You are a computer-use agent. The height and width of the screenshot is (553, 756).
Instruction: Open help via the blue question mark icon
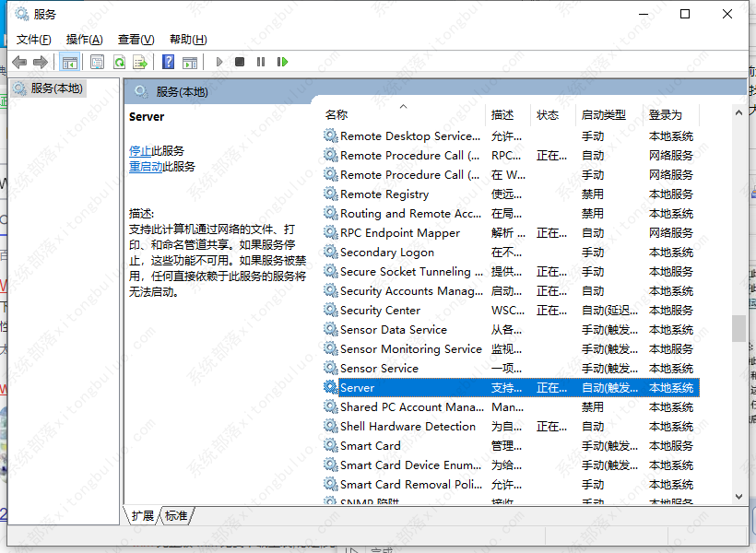(x=168, y=62)
